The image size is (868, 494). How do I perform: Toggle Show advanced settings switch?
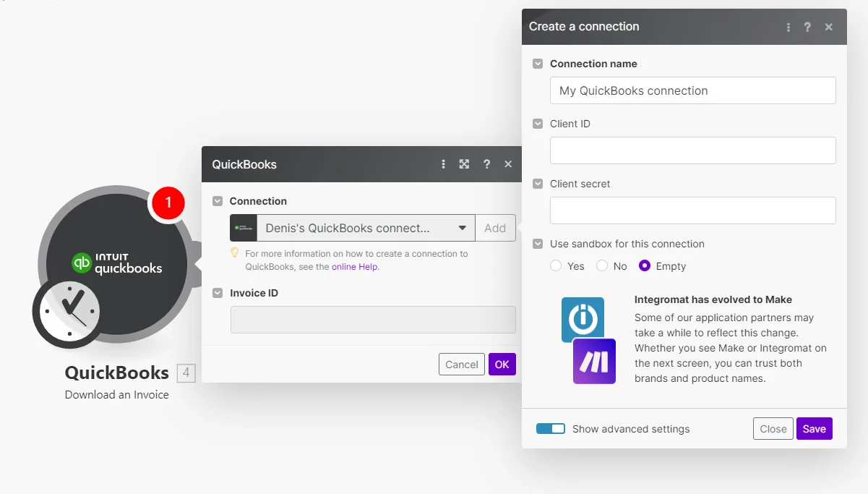[551, 429]
